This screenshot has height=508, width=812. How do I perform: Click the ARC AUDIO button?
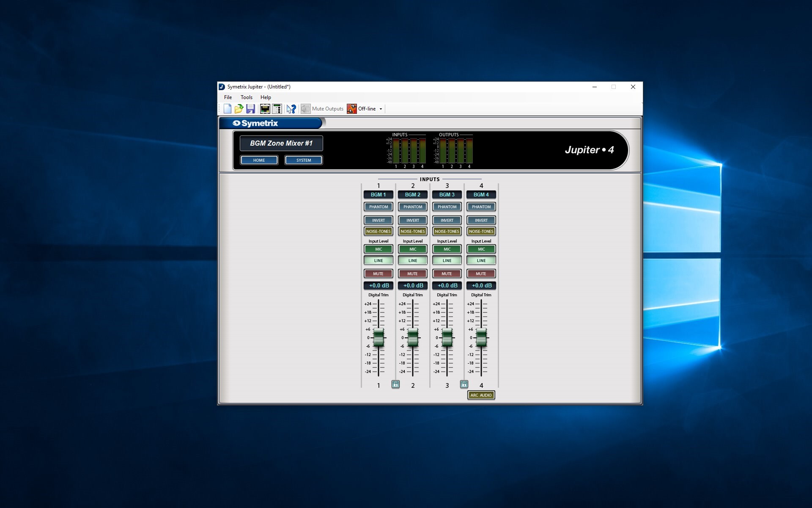[481, 395]
